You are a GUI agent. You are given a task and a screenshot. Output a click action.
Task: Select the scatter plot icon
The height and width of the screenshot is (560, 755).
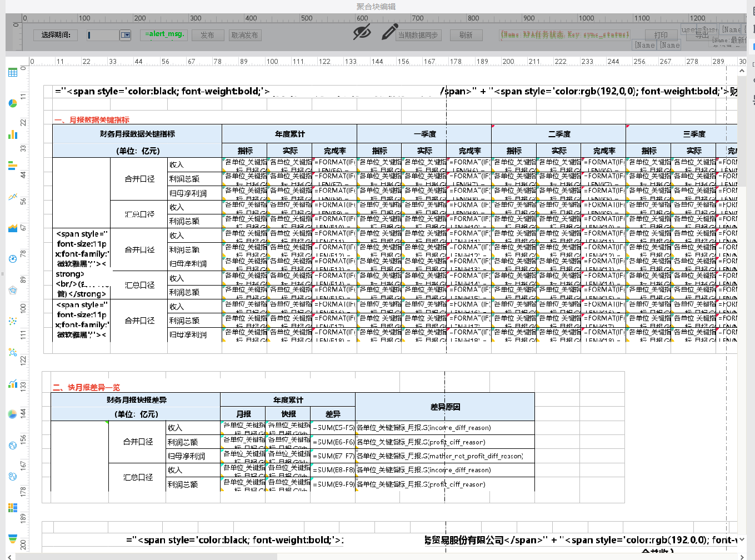click(13, 321)
